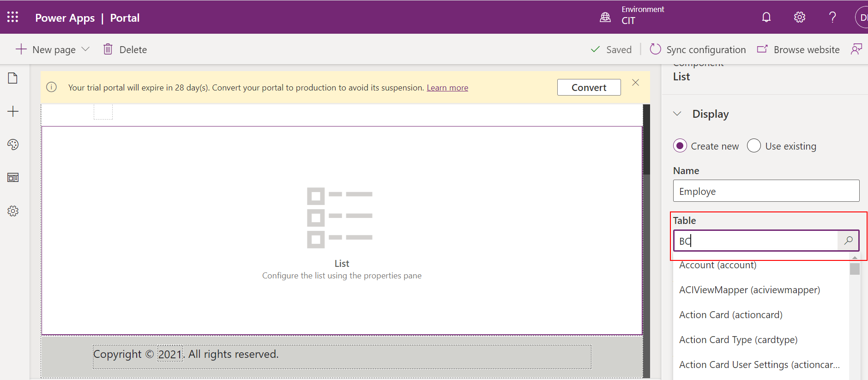Expand the New page dropdown chevron
Screen dimensions: 868x380
pos(85,49)
